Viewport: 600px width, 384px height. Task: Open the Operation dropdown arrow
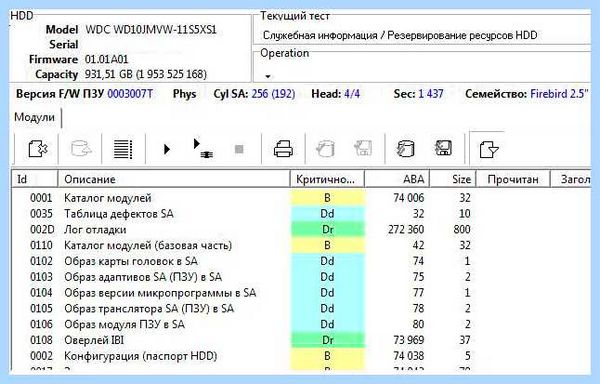coord(268,76)
